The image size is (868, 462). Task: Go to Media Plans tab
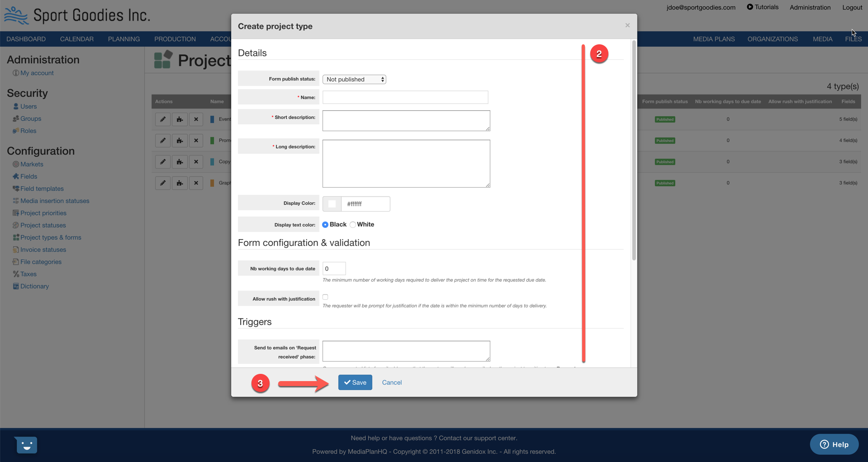714,39
